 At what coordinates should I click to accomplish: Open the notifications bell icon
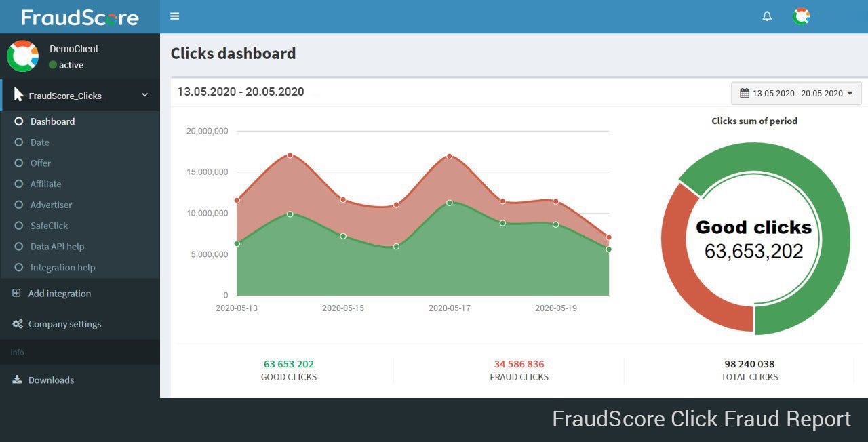click(767, 16)
